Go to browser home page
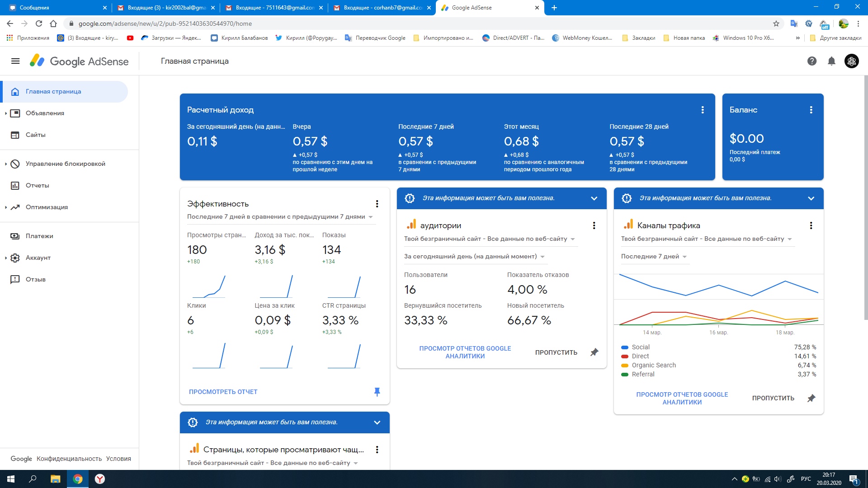868x488 pixels. 53,23
